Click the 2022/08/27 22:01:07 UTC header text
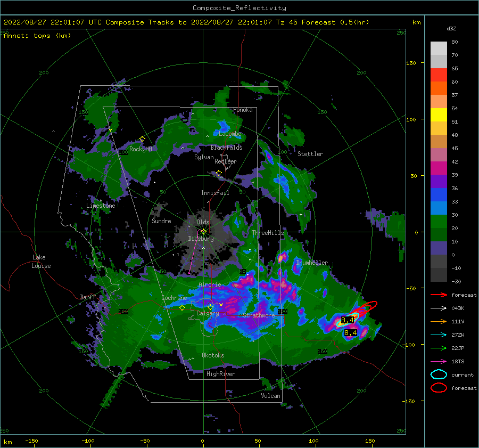The image size is (479, 448). pyautogui.click(x=48, y=22)
